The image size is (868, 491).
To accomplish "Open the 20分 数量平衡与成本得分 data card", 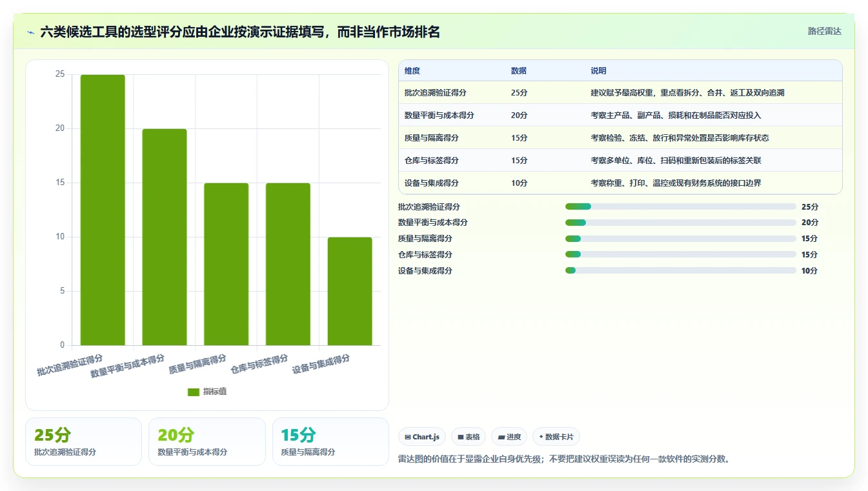I will tap(207, 442).
